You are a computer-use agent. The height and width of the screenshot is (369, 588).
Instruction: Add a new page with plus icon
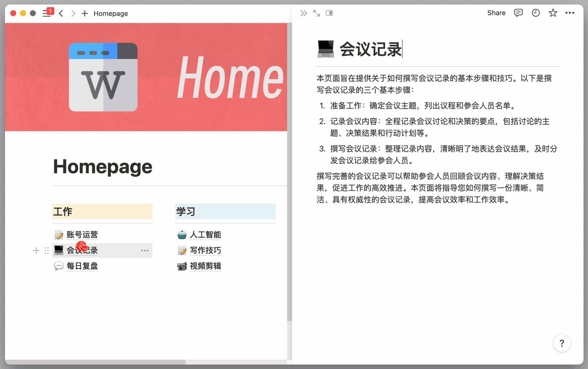pyautogui.click(x=85, y=14)
